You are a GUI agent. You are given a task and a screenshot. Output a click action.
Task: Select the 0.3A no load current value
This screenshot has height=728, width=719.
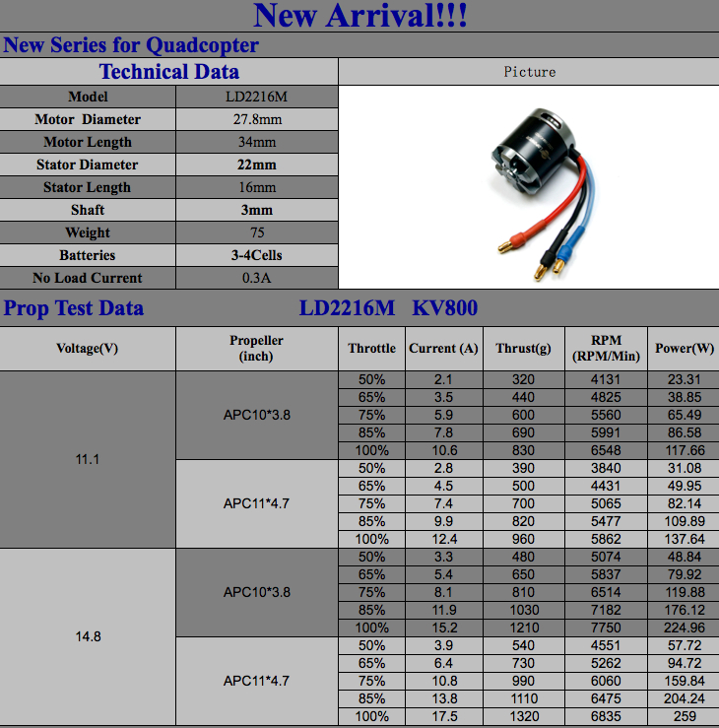tap(256, 278)
